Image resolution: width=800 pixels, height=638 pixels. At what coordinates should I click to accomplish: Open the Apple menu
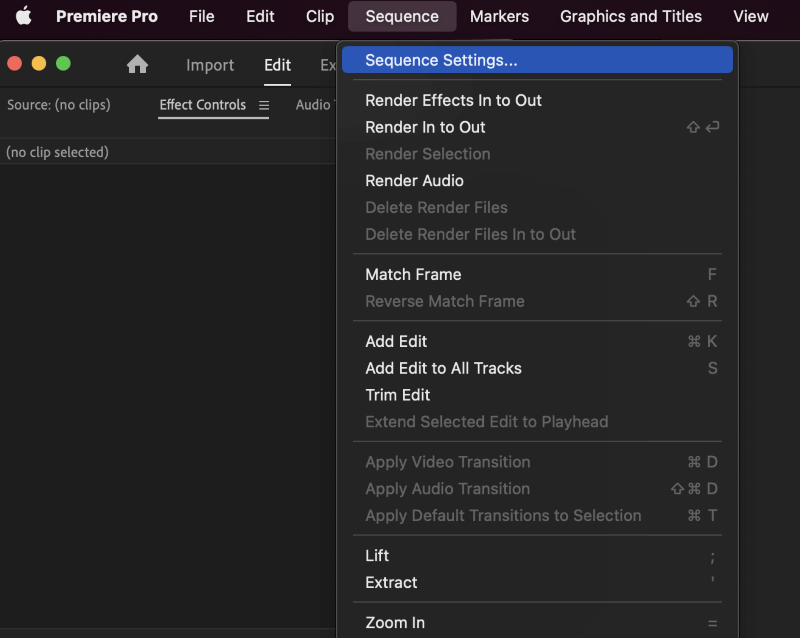pyautogui.click(x=23, y=16)
